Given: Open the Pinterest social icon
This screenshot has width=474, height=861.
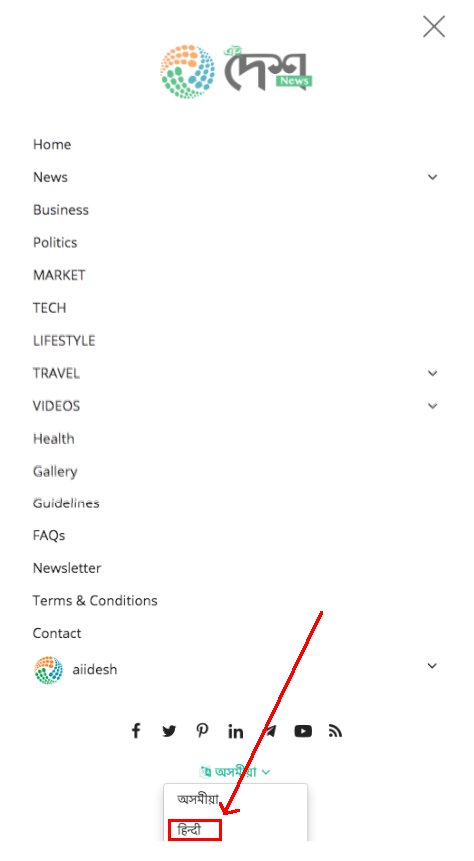Looking at the screenshot, I should click(x=203, y=731).
